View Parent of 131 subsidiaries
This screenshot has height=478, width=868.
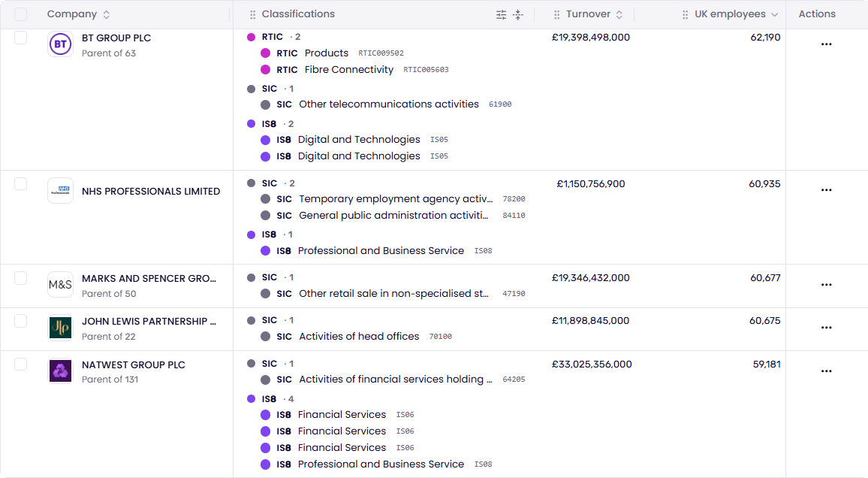pos(110,380)
